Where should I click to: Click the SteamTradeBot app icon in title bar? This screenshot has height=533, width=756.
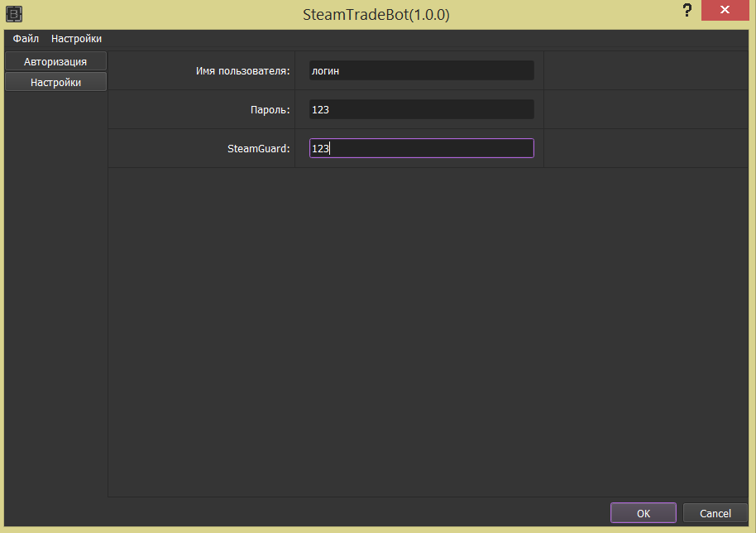(x=14, y=14)
